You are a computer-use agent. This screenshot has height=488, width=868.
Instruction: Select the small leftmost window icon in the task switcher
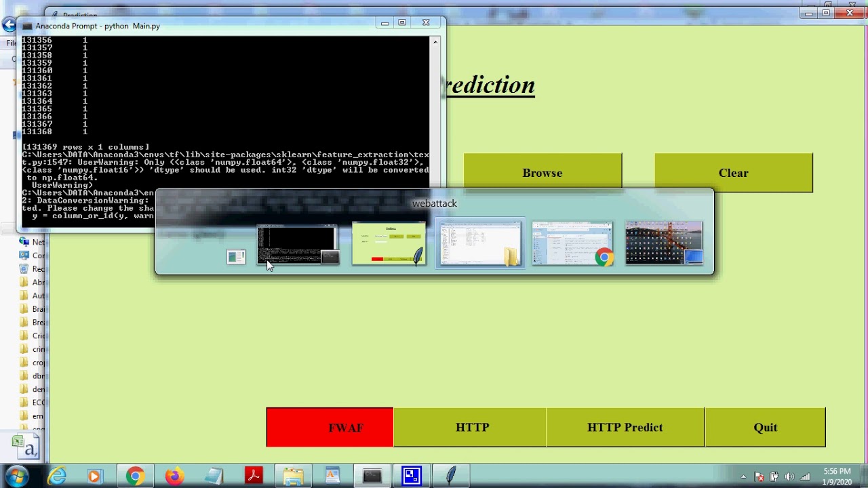pyautogui.click(x=236, y=257)
